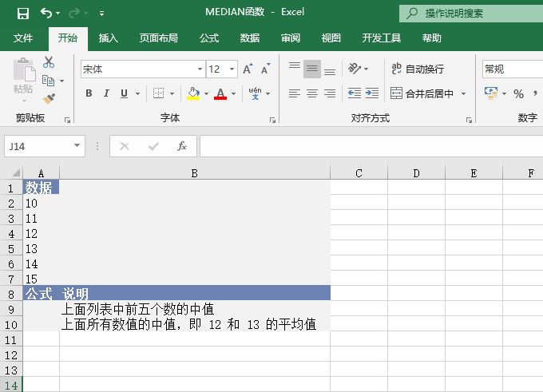Viewport: 543px width, 392px height.
Task: Open the Name Box dropdown arrow
Action: click(x=77, y=146)
